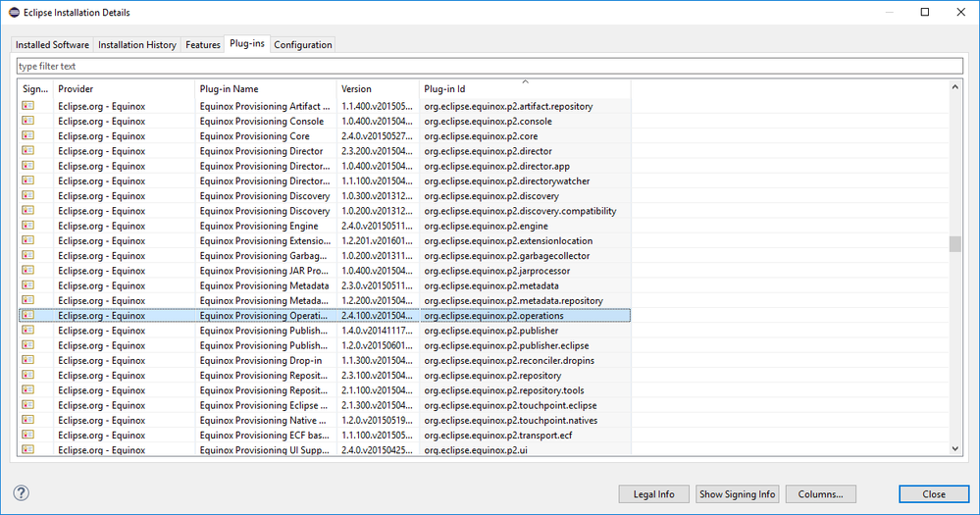Viewport: 980px width, 515px height.
Task: Switch to the Installed Software tab
Action: pos(52,45)
